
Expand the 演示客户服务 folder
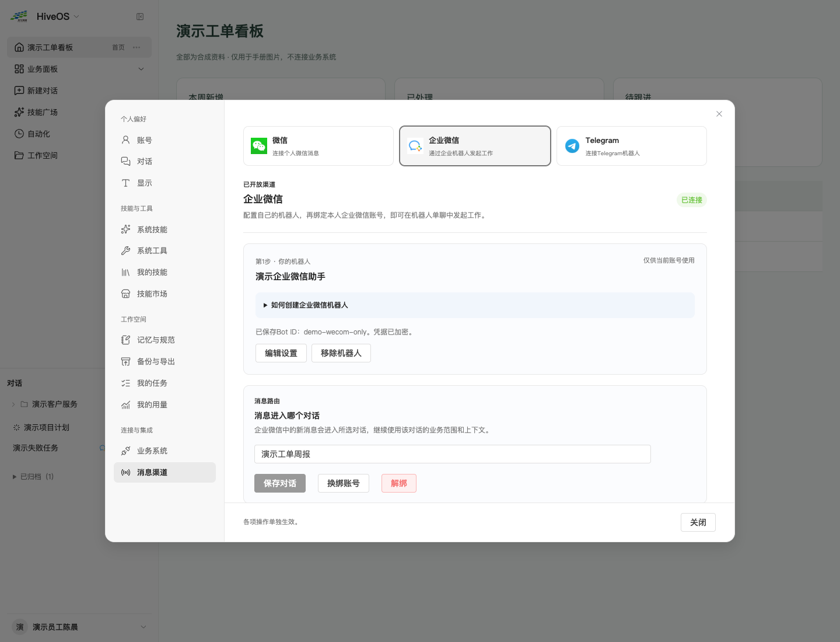(13, 404)
